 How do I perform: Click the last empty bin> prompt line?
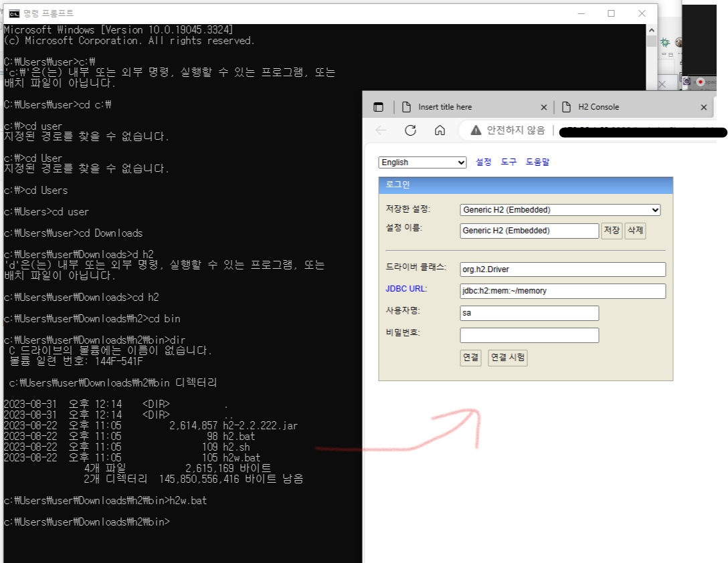87,522
